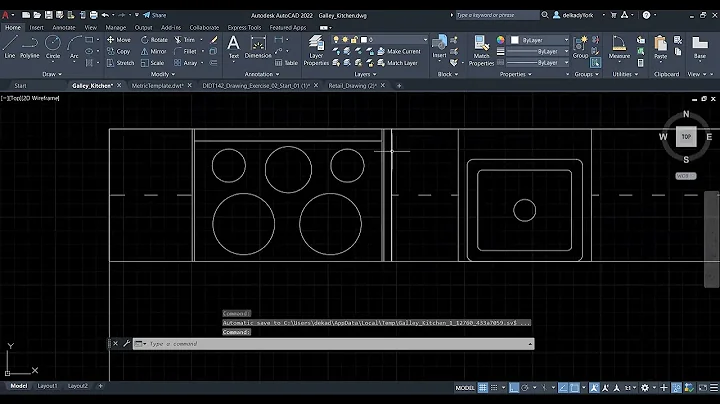The height and width of the screenshot is (404, 720).
Task: Select the Circle tool
Action: [53, 46]
